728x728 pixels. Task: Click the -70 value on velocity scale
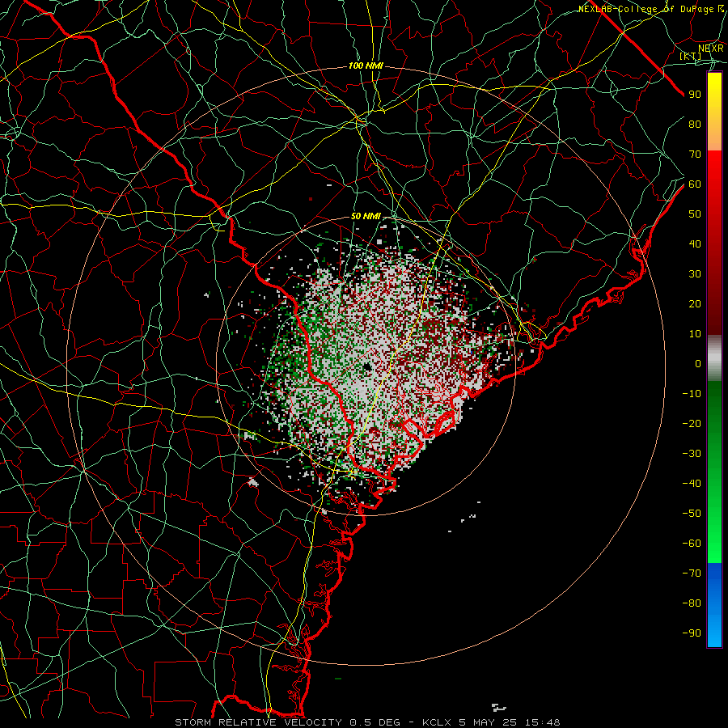click(x=692, y=574)
